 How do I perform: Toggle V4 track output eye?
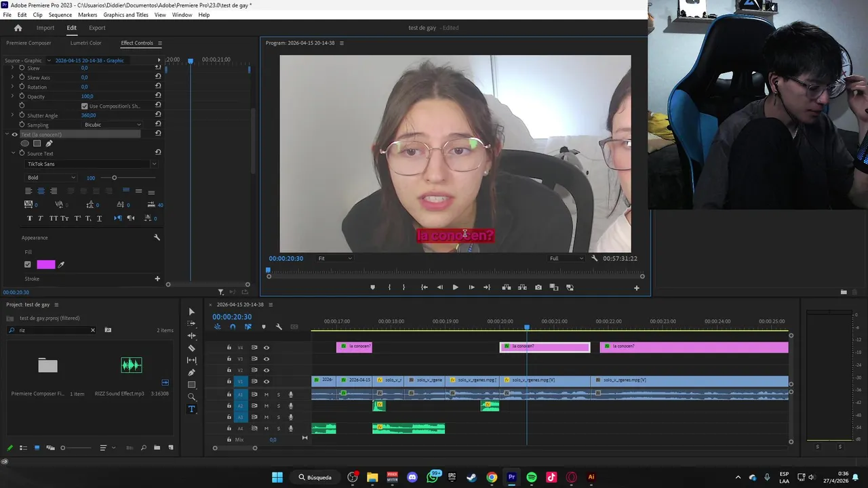(x=266, y=348)
